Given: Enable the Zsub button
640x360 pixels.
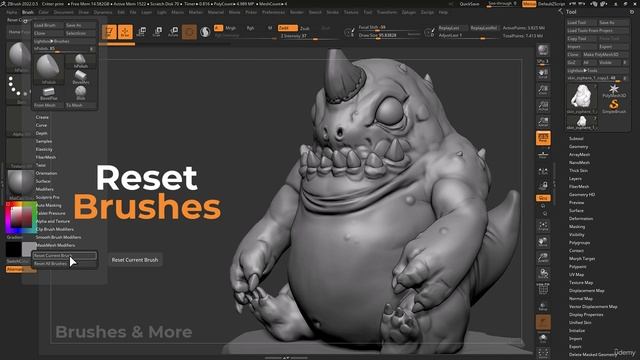Looking at the screenshot, I should pyautogui.click(x=304, y=29).
